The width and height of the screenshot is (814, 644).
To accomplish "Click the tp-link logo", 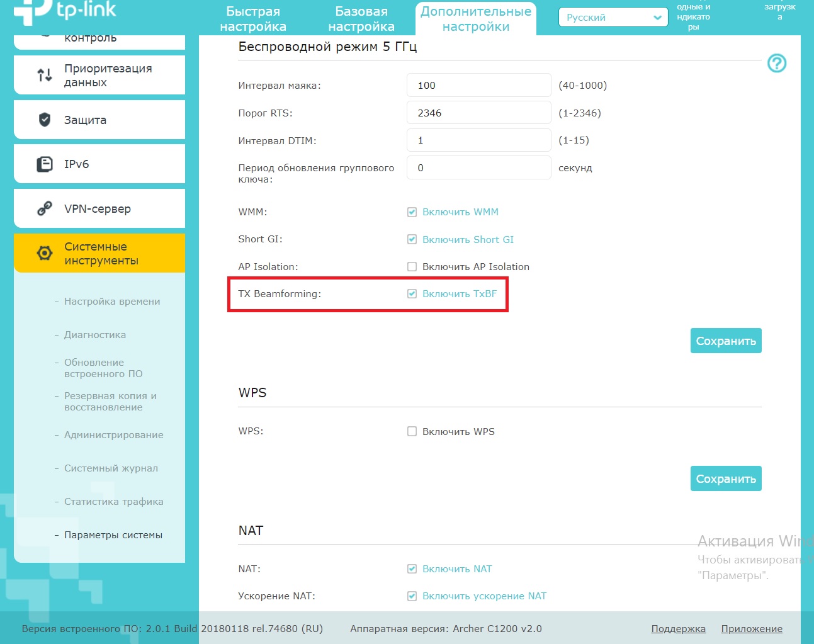I will 65,11.
